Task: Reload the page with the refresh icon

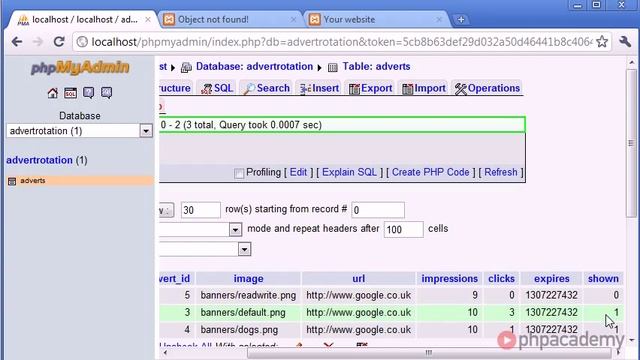Action: 59,42
